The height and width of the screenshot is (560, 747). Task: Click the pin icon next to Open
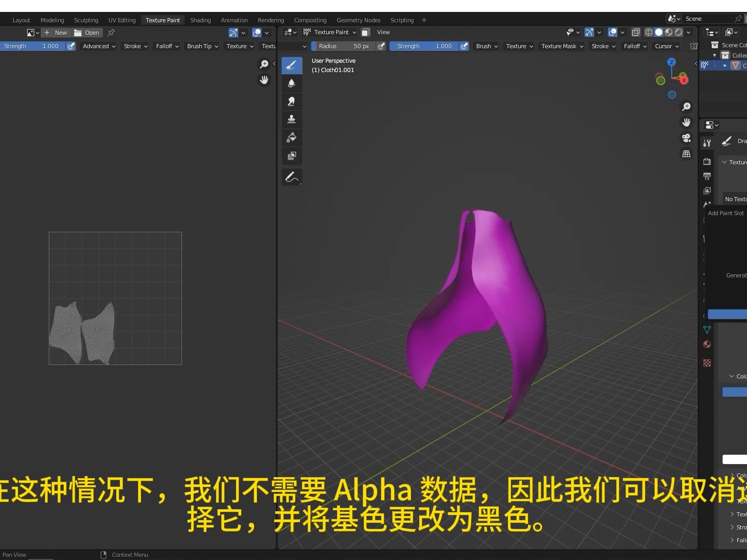coord(111,33)
